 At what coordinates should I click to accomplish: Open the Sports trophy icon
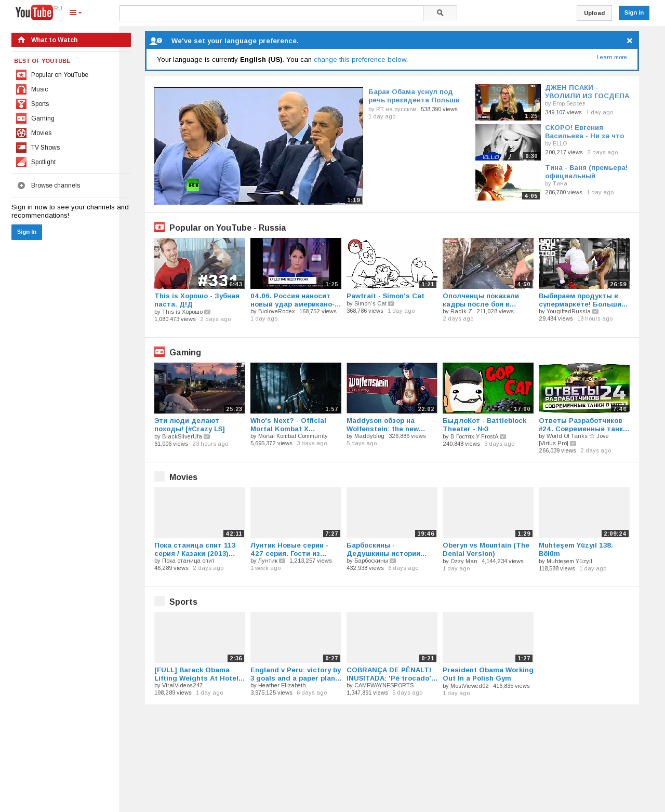(x=21, y=104)
